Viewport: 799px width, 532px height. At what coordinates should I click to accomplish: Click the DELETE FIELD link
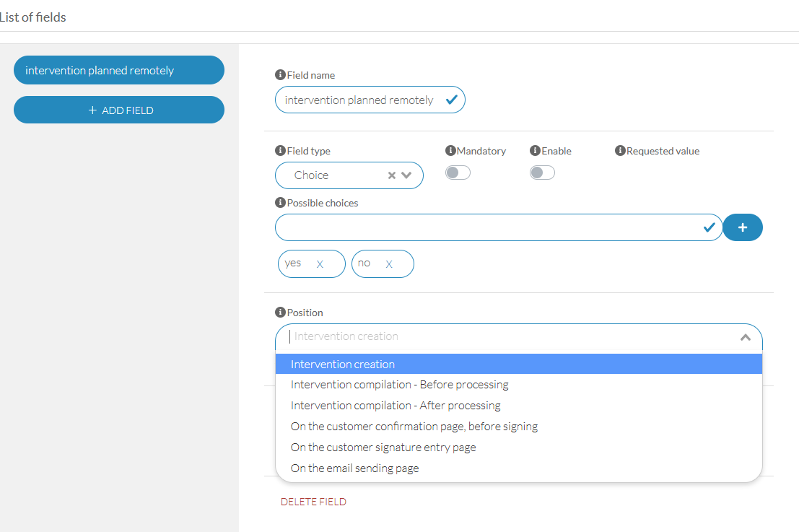click(x=313, y=502)
